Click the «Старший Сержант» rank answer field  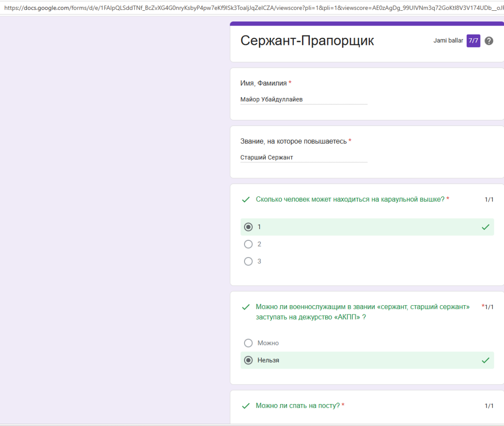pyautogui.click(x=266, y=157)
